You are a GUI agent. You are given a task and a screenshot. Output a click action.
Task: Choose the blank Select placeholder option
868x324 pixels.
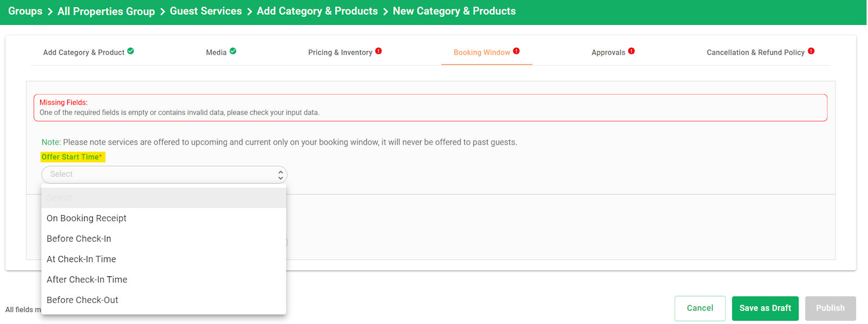click(x=164, y=198)
